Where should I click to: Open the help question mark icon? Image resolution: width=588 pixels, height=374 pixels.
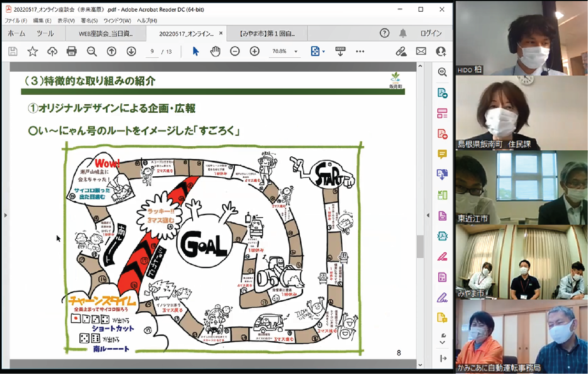click(x=385, y=33)
